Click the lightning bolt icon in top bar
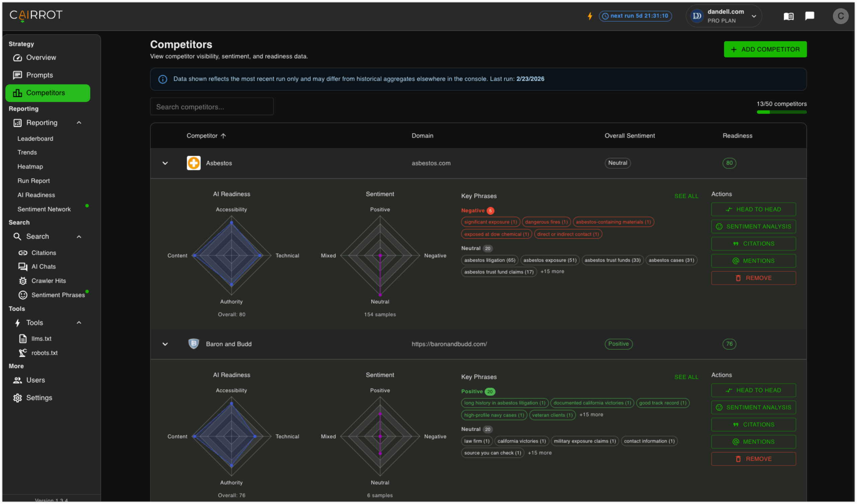Viewport: 857px width, 504px height. coord(590,16)
